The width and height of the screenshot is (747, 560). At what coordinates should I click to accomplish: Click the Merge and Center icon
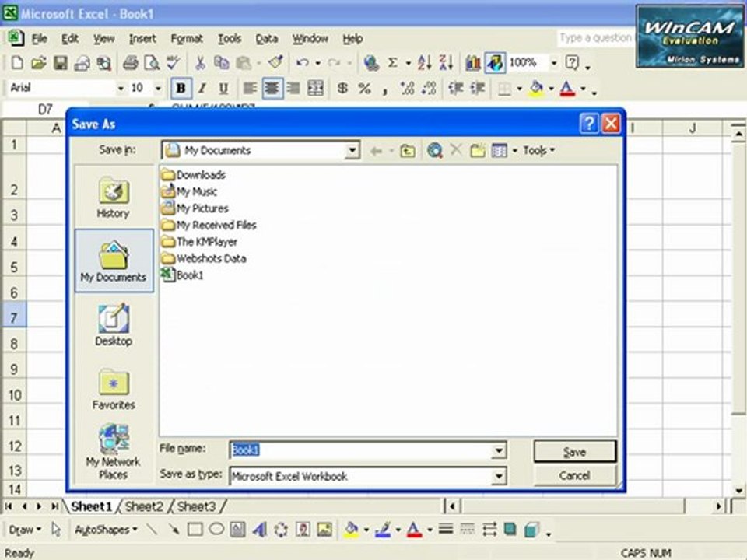[315, 88]
